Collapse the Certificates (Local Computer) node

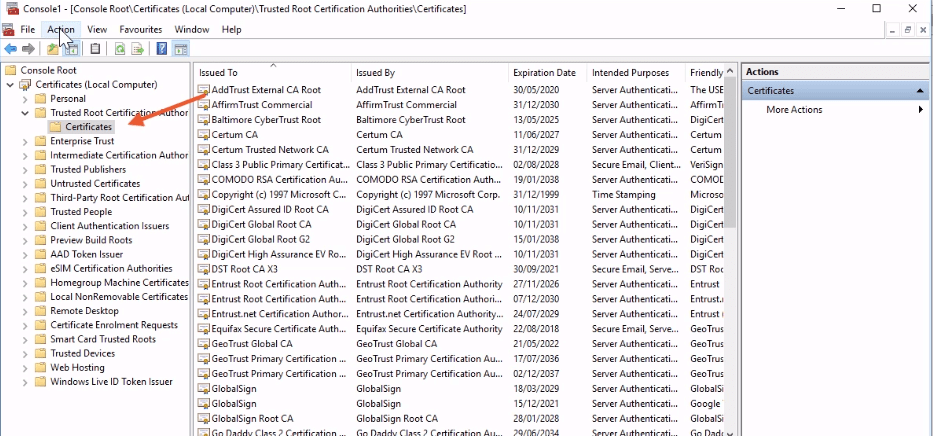10,84
